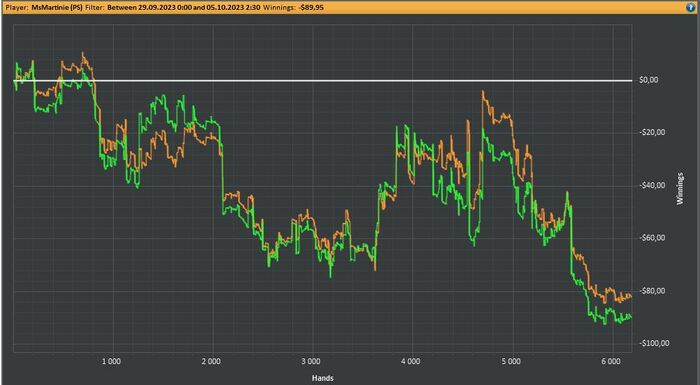Screen dimensions: 700x385
Task: Click the 4 000 hands axis label
Action: coord(411,361)
